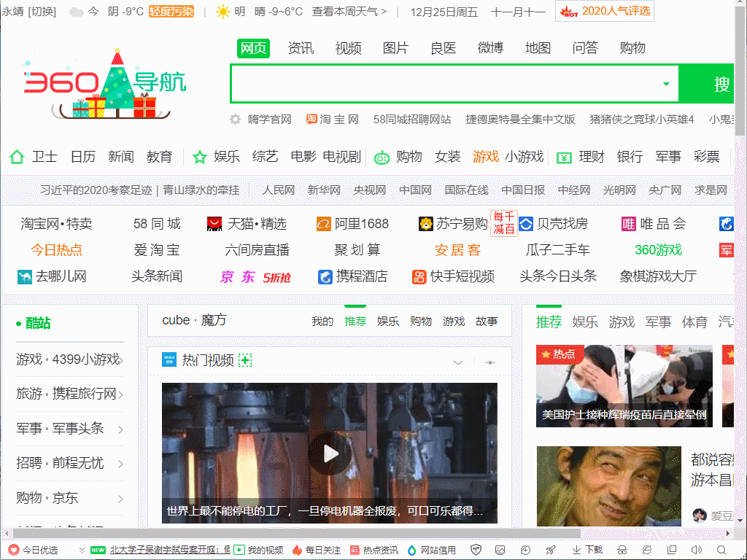
Task: Open 北大学子吴谢宇弑母案 news ticker headline
Action: (x=170, y=550)
